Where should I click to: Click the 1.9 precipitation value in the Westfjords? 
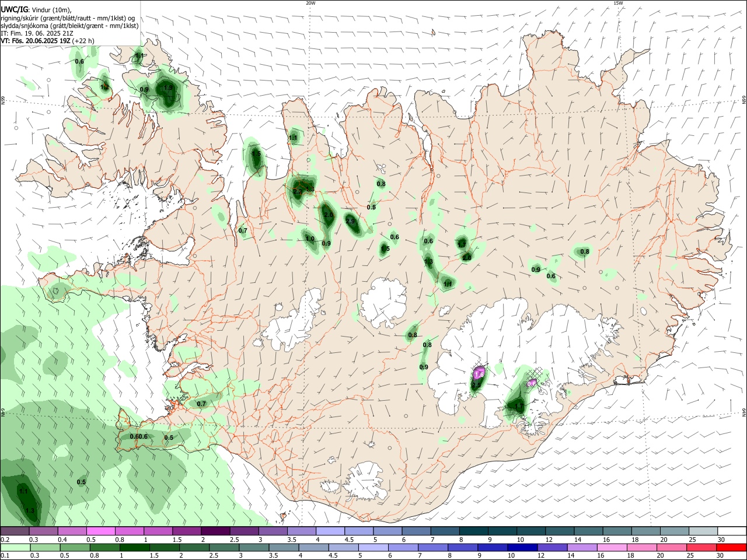pos(169,88)
